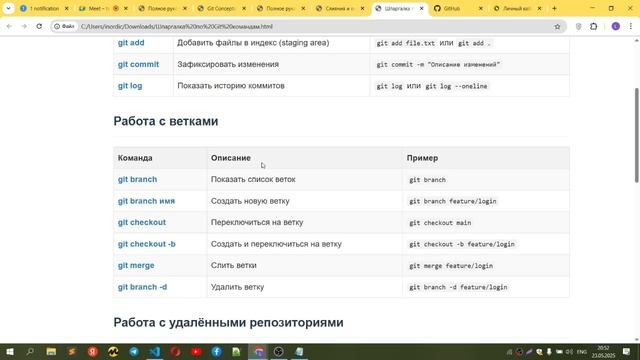The width and height of the screenshot is (640, 360).
Task: Click the git branch -d link
Action: (142, 287)
